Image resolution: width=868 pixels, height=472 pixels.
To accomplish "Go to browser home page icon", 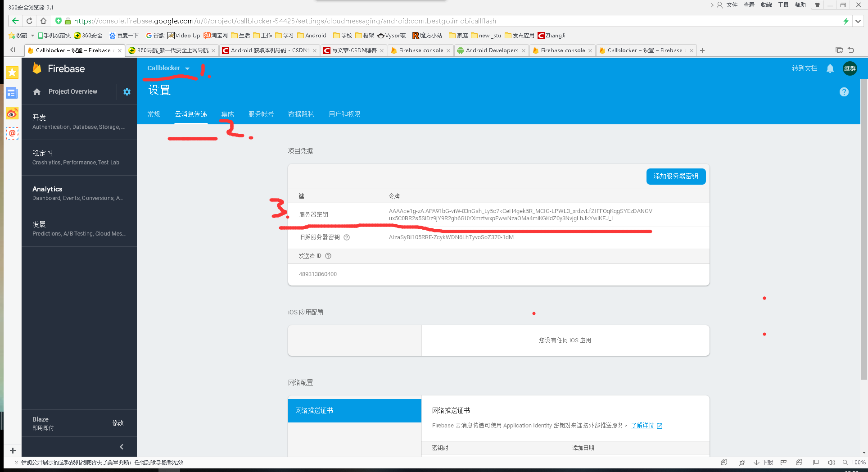I will 43,21.
